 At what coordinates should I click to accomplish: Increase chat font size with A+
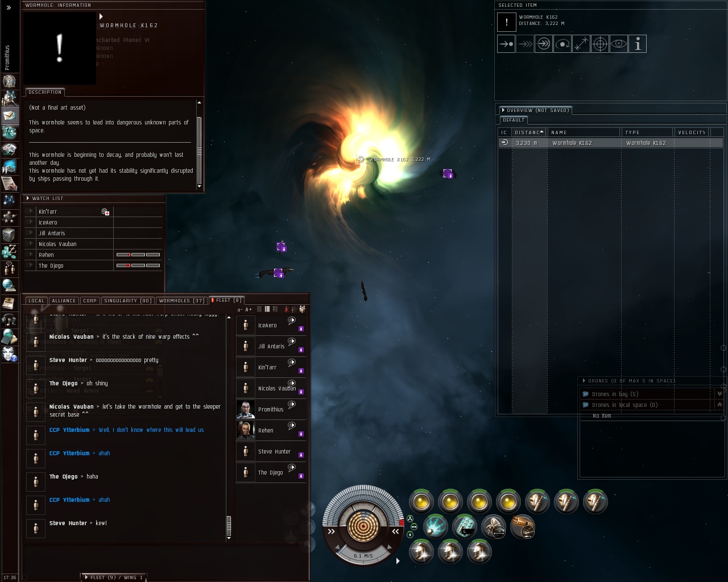click(x=249, y=310)
